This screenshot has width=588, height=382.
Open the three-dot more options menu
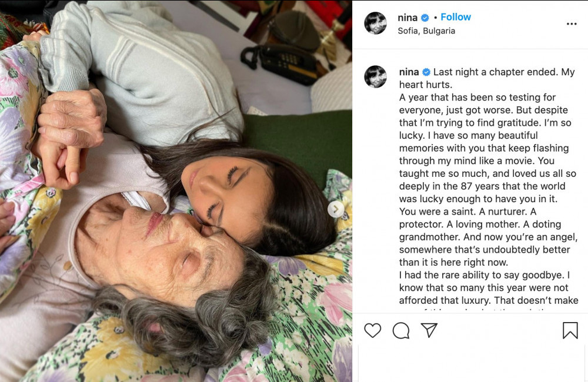pyautogui.click(x=572, y=24)
